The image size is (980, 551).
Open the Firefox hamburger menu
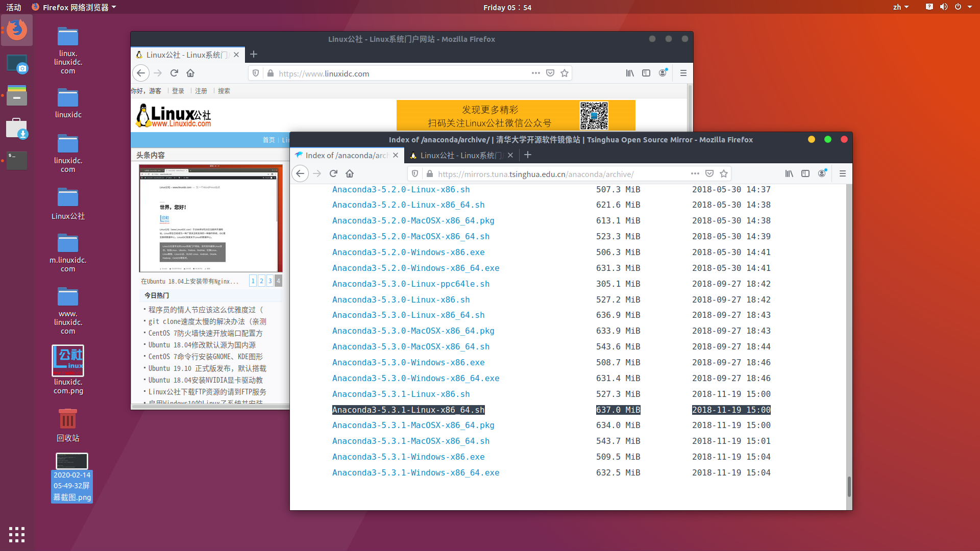point(843,173)
